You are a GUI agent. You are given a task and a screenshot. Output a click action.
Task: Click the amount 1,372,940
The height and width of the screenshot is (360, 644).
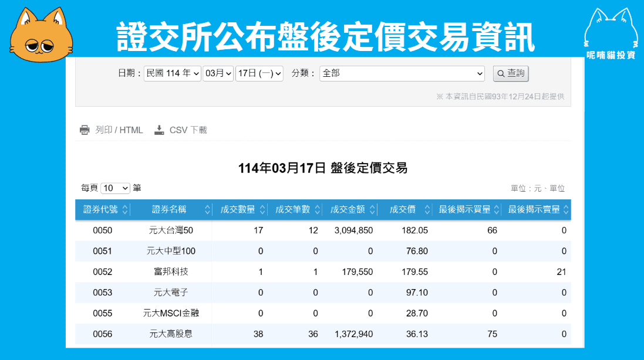click(353, 334)
